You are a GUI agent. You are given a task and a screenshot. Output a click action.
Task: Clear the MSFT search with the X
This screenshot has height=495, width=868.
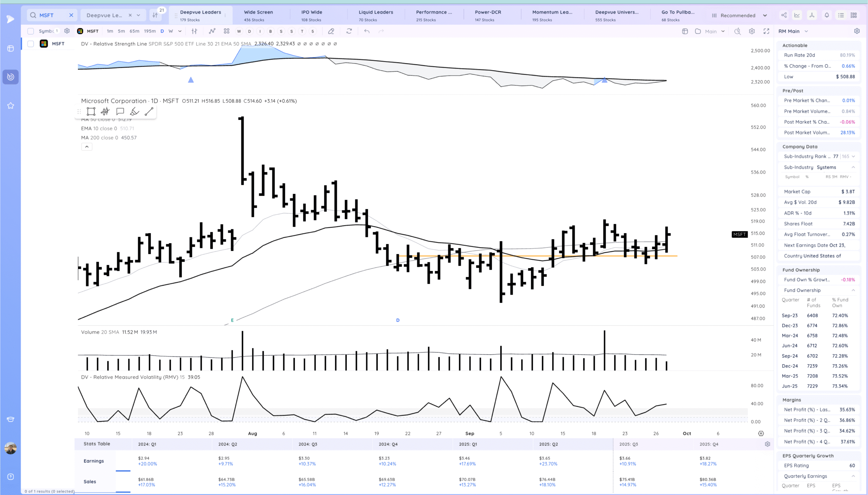pos(71,15)
